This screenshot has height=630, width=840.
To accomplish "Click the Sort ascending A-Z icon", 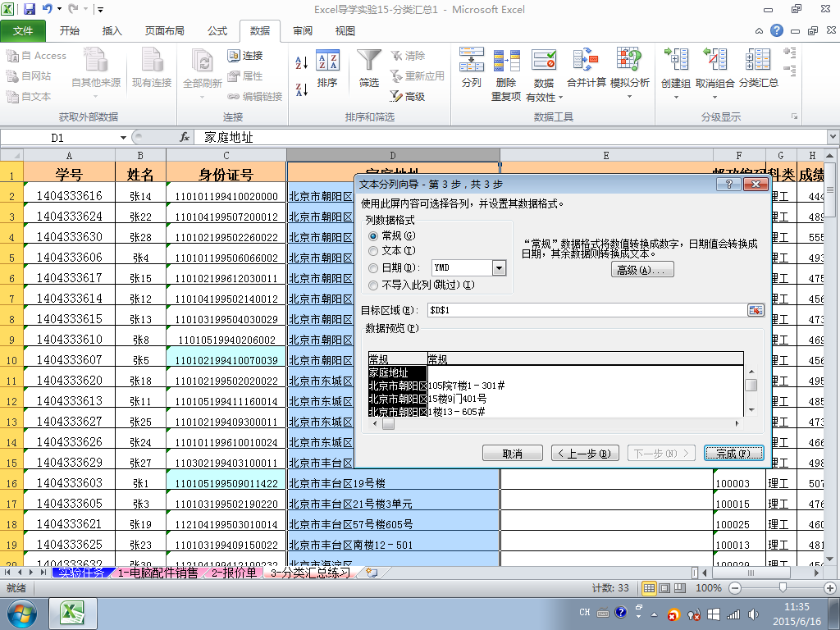I will pos(302,62).
